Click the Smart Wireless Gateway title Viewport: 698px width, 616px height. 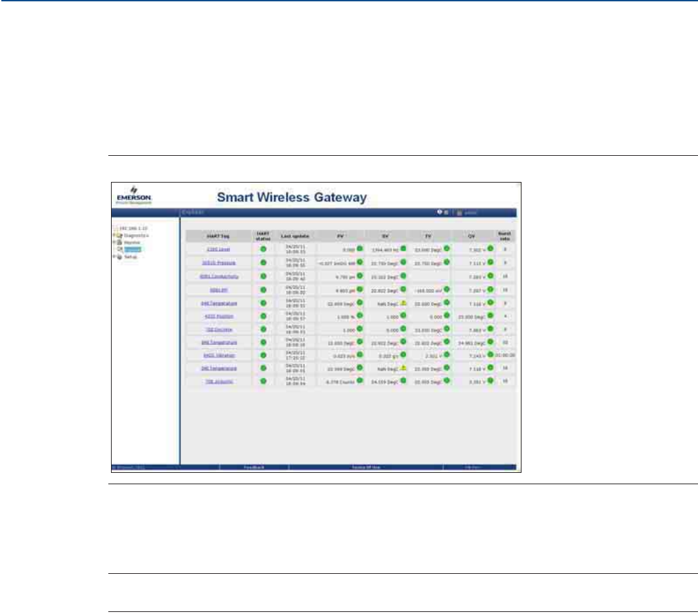pyautogui.click(x=292, y=197)
